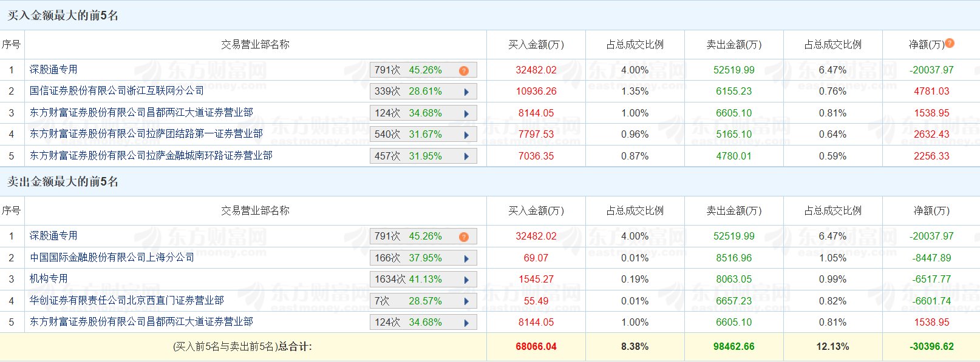The width and height of the screenshot is (980, 362).
Task: Open 东方财富证券拉萨团结路第一证券营业部 link
Action: pyautogui.click(x=146, y=134)
